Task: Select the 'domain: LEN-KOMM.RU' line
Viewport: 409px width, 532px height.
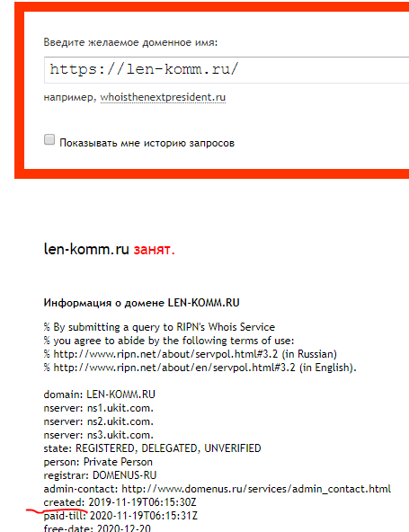Action: 100,395
